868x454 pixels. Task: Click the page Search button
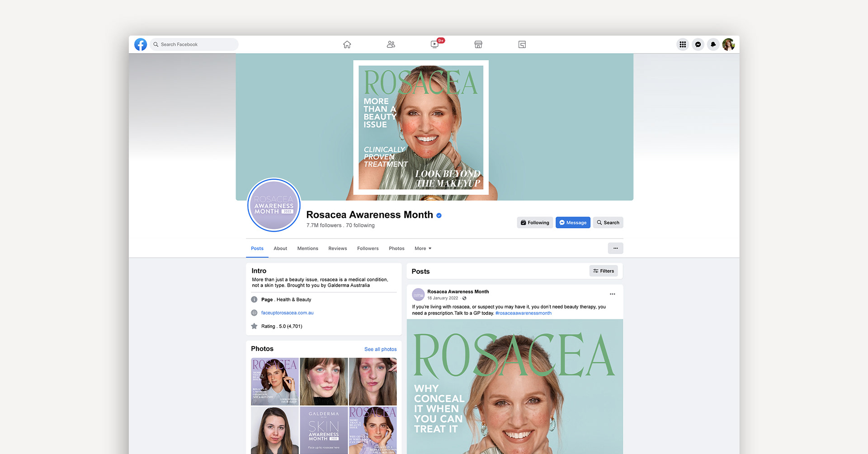[608, 222]
